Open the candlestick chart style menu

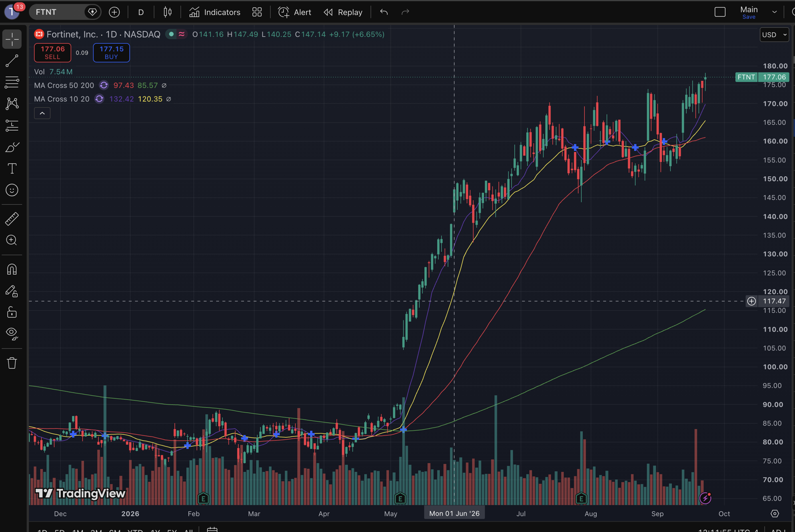coord(168,12)
